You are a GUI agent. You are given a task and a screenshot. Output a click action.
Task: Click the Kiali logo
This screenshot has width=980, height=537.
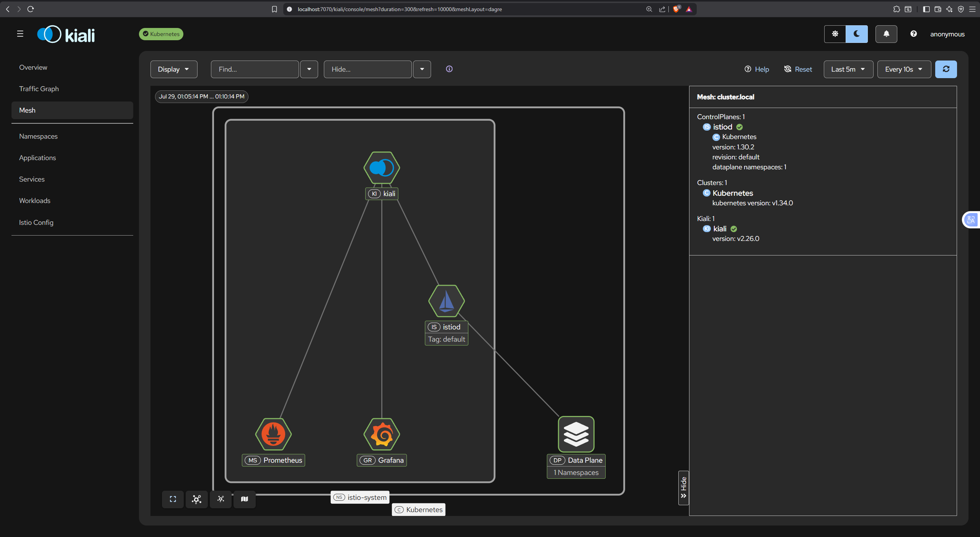pos(66,34)
